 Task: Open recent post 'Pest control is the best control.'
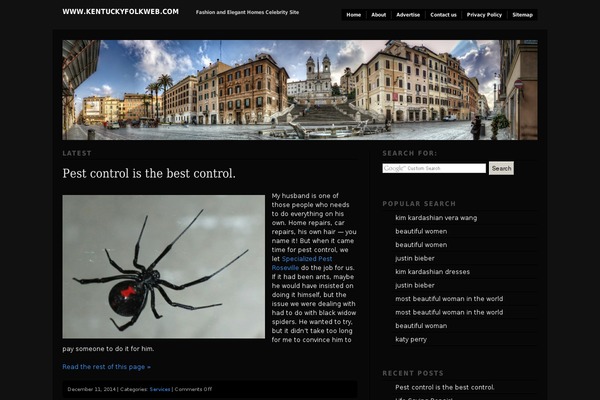point(445,387)
